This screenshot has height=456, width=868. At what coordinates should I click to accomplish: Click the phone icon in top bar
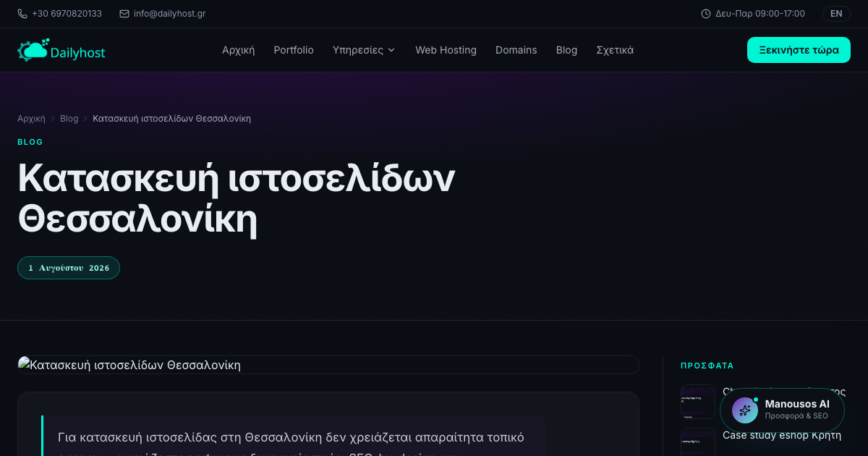click(x=22, y=14)
